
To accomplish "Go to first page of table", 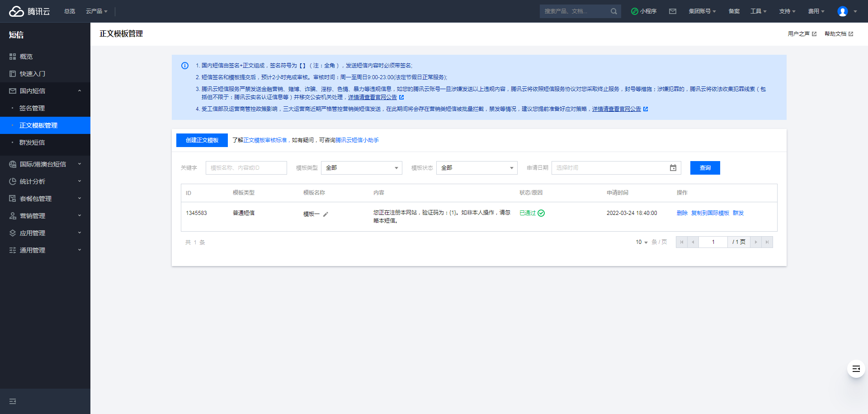I will 682,242.
